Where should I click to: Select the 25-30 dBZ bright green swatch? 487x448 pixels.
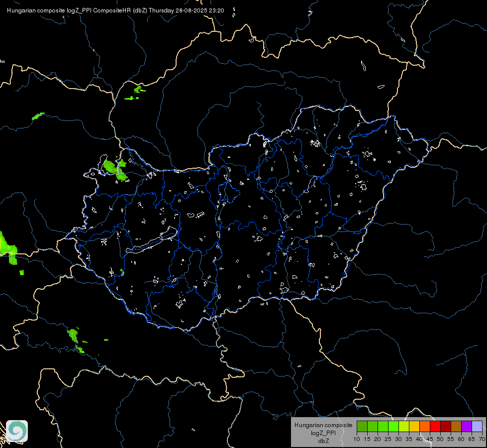393,426
